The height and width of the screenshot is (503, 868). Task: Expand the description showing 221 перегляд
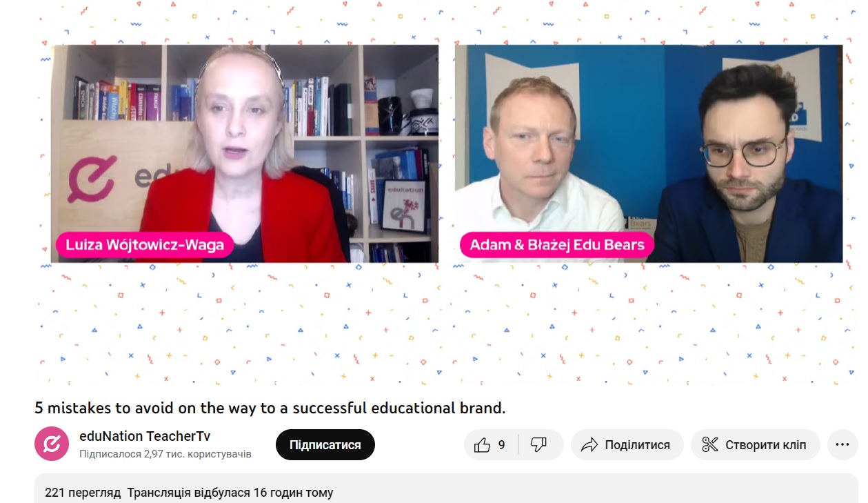tap(446, 489)
